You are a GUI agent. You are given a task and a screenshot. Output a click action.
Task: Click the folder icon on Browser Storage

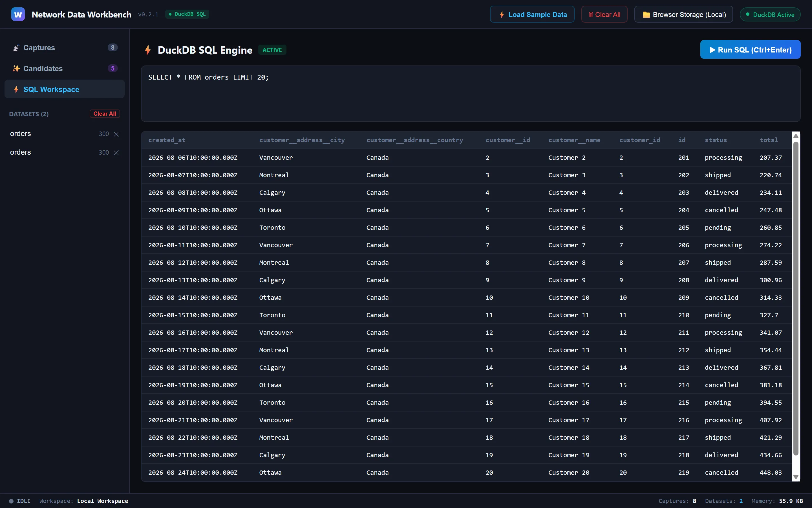coord(646,14)
